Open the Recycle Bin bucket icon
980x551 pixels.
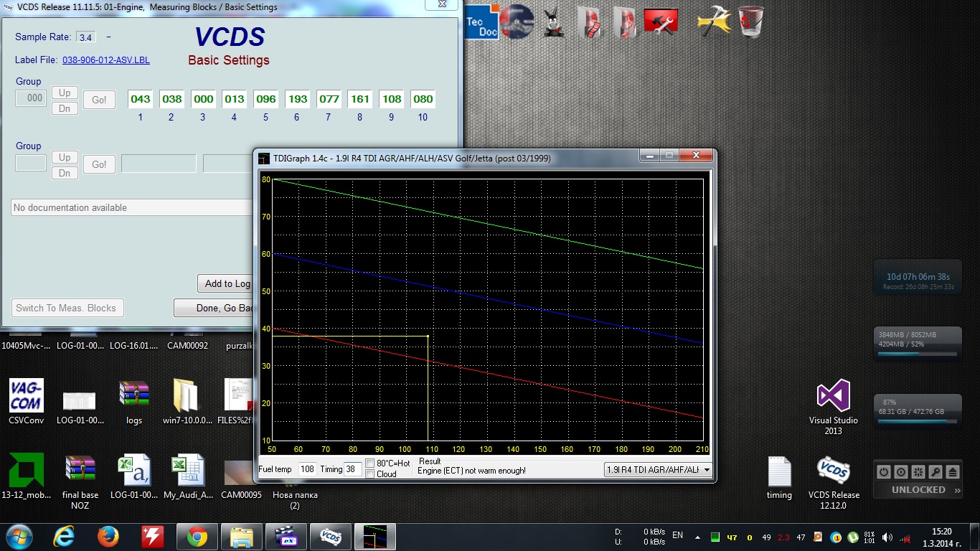click(x=750, y=22)
